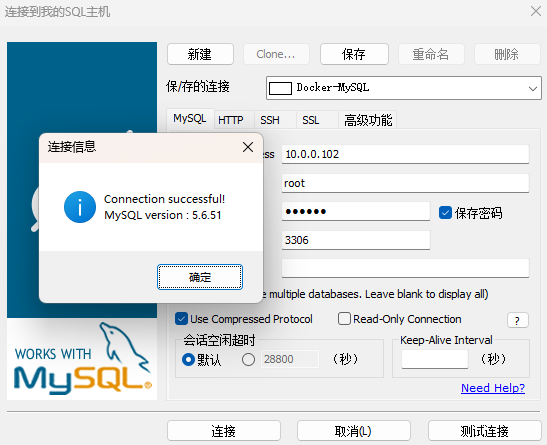Toggle Use Compressed Protocol checkbox
Screen dimensions: 547x445
point(181,319)
